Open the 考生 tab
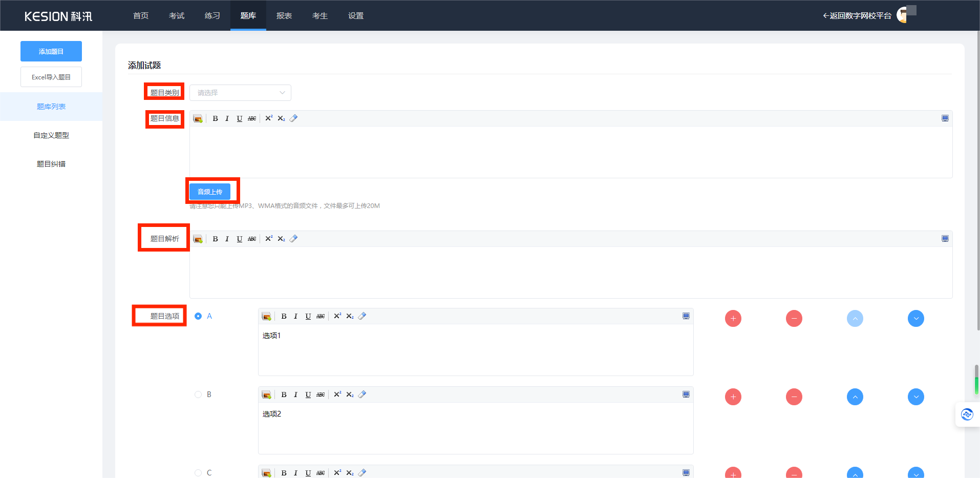Image resolution: width=980 pixels, height=478 pixels. (x=320, y=15)
